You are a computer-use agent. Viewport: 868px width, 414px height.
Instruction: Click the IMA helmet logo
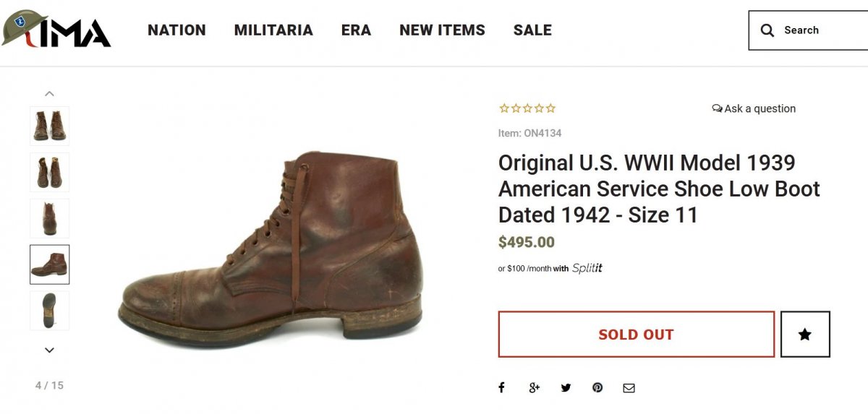click(x=56, y=30)
